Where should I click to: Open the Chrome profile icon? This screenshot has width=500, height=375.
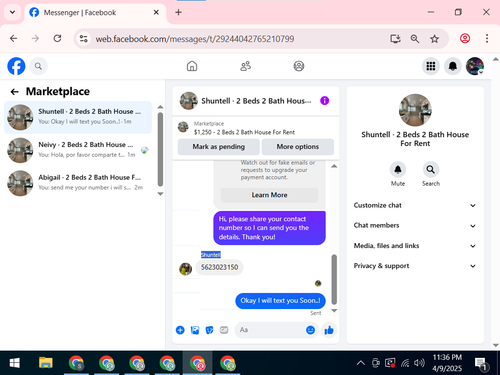(465, 39)
